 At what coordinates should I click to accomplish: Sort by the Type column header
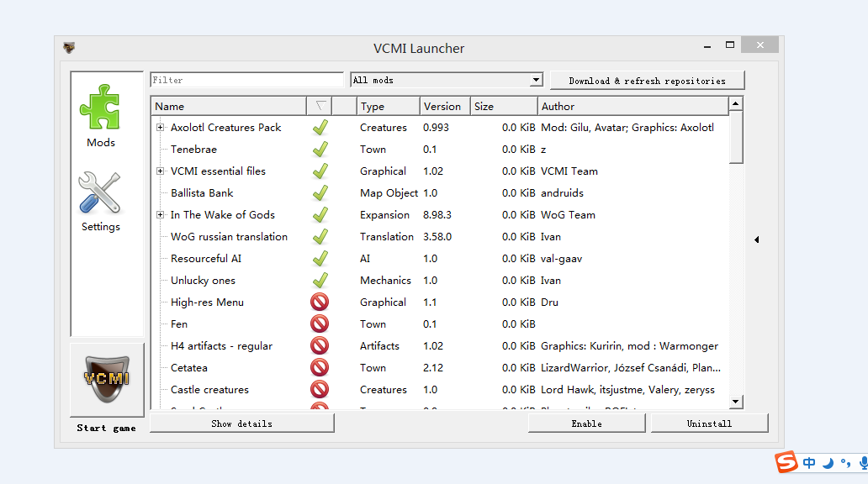388,106
